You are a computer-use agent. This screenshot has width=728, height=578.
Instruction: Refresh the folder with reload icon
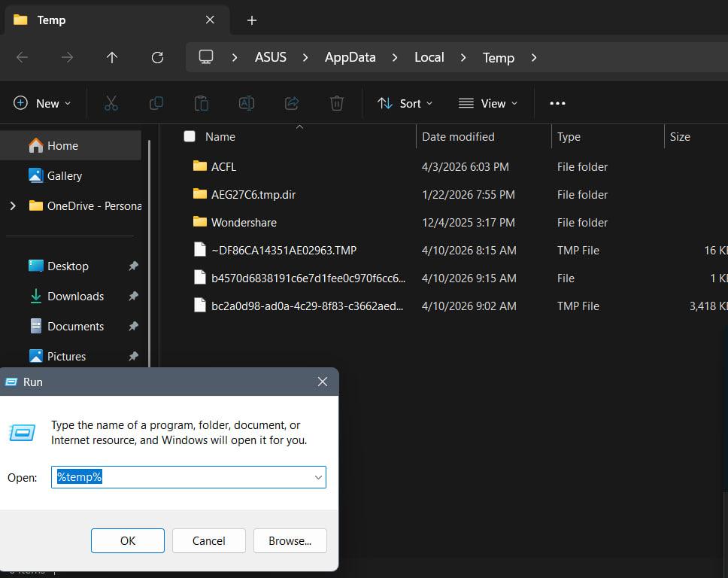157,58
